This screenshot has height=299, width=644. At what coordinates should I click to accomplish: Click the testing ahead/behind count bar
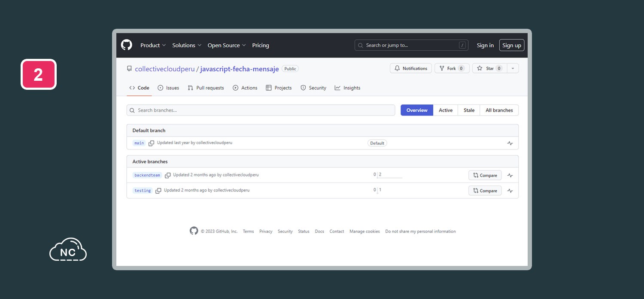377,191
